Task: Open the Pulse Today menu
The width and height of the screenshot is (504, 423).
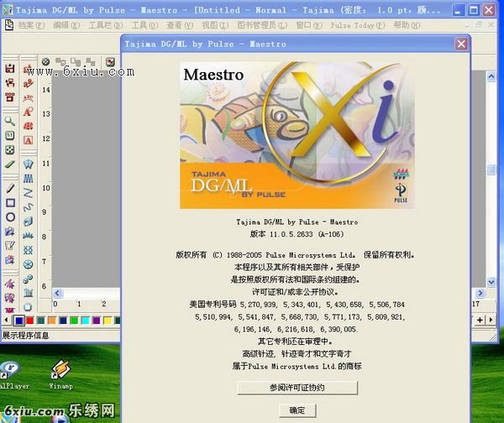Action: (x=352, y=27)
